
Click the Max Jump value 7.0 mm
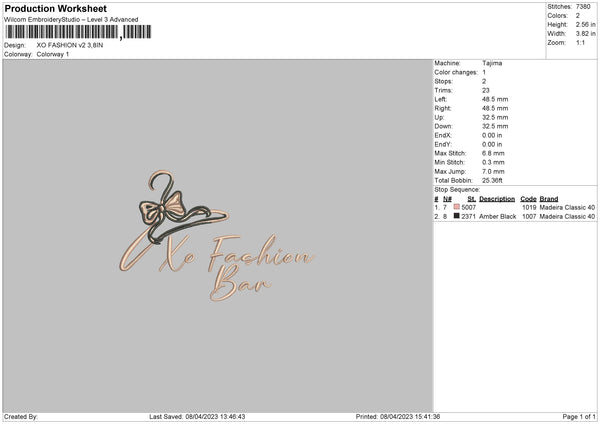[x=493, y=171]
